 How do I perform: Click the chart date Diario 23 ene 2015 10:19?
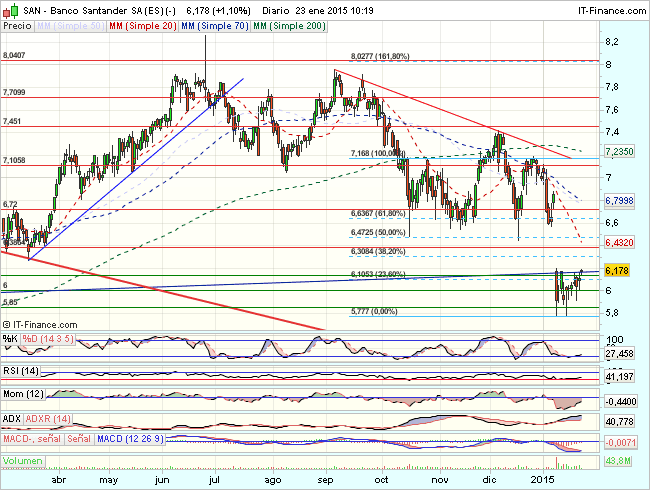click(x=318, y=11)
